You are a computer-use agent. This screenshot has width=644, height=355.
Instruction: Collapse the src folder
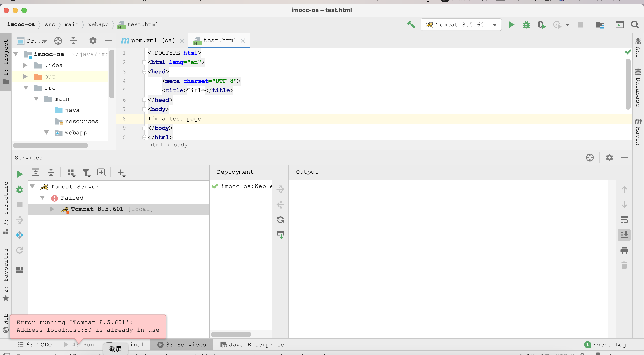click(x=26, y=88)
